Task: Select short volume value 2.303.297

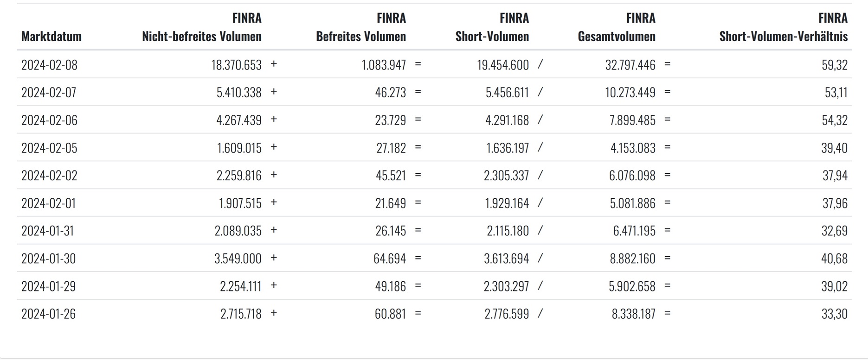Action: pos(506,286)
